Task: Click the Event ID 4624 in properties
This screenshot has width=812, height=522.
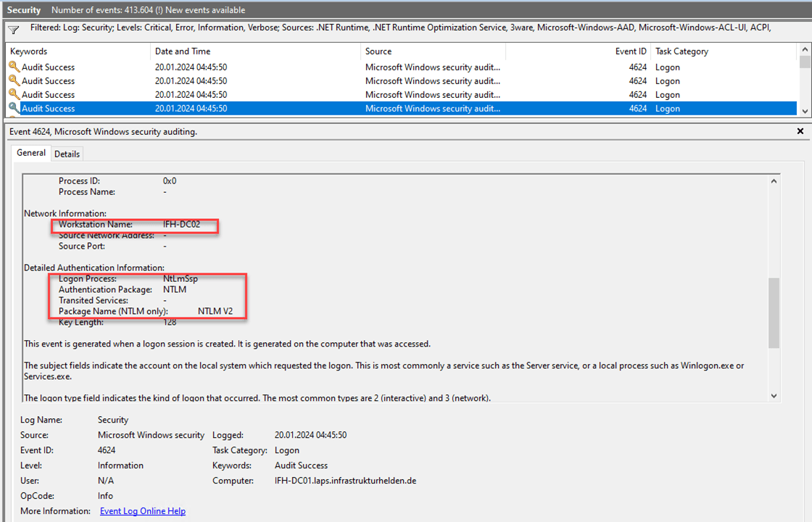Action: 107,450
